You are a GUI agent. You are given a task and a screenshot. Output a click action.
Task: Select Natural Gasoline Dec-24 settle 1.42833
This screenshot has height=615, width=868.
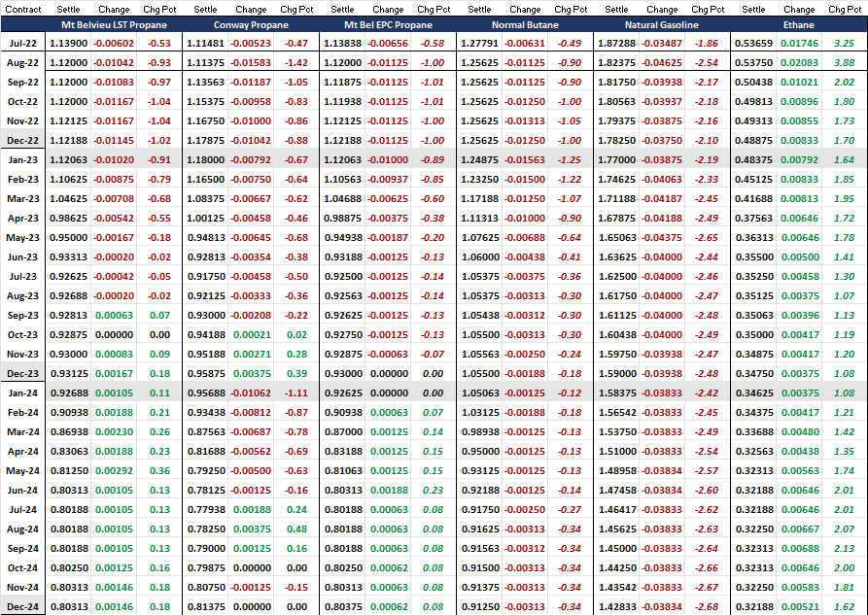616,606
